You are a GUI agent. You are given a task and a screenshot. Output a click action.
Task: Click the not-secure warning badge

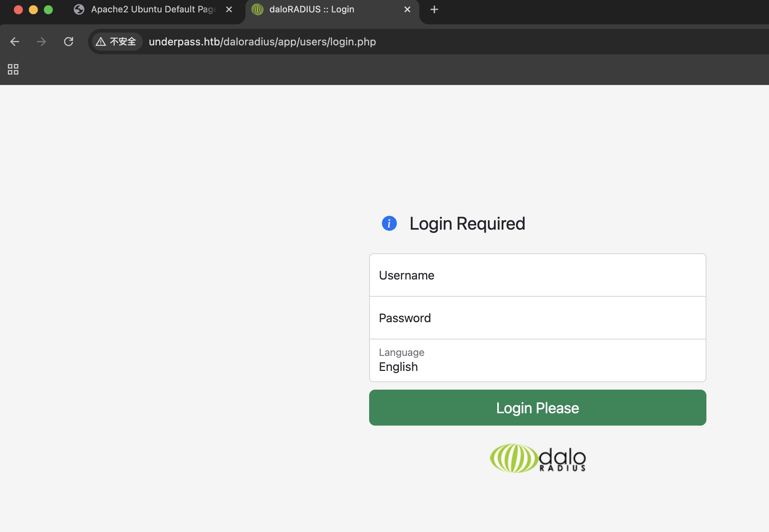pyautogui.click(x=116, y=42)
